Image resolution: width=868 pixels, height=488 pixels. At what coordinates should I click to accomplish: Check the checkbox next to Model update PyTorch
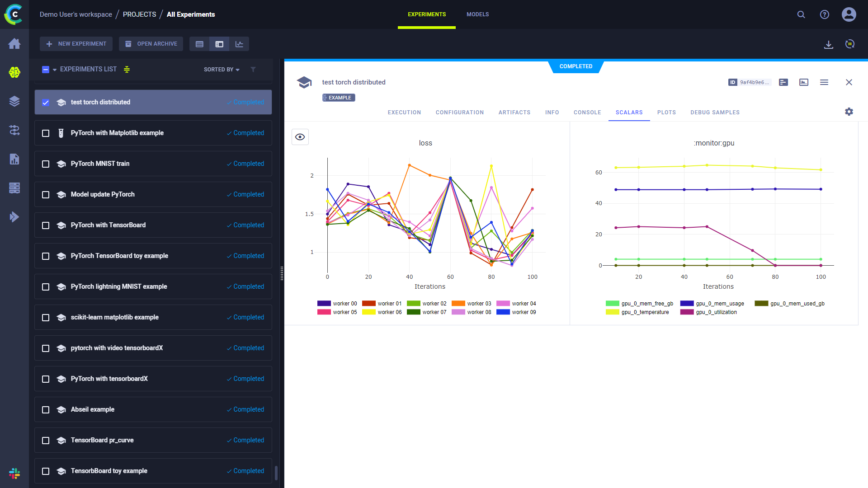(46, 194)
